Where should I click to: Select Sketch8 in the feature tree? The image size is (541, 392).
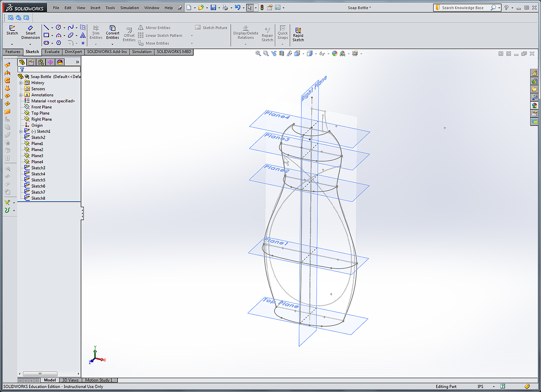coord(38,198)
